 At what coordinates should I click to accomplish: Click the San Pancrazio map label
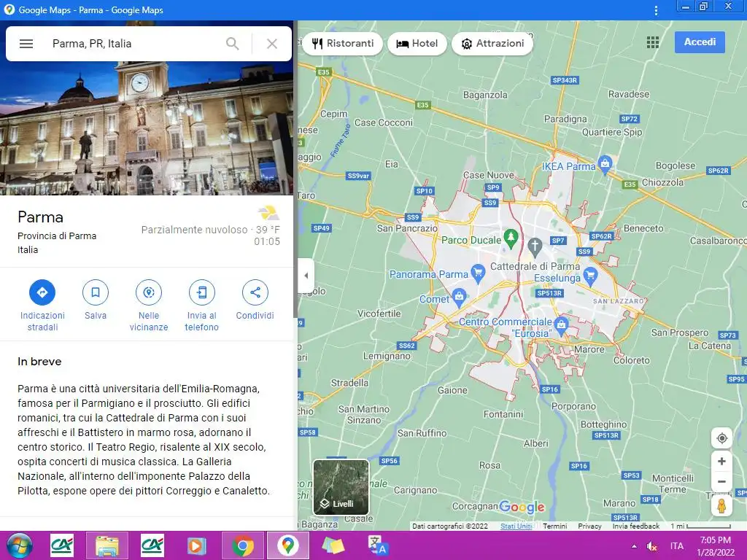click(407, 228)
